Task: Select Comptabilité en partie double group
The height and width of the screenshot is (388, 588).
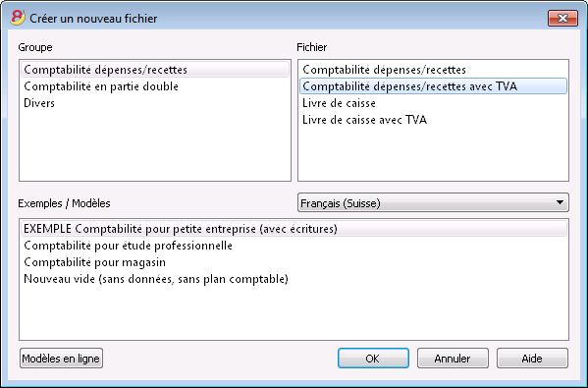Action: (x=155, y=86)
